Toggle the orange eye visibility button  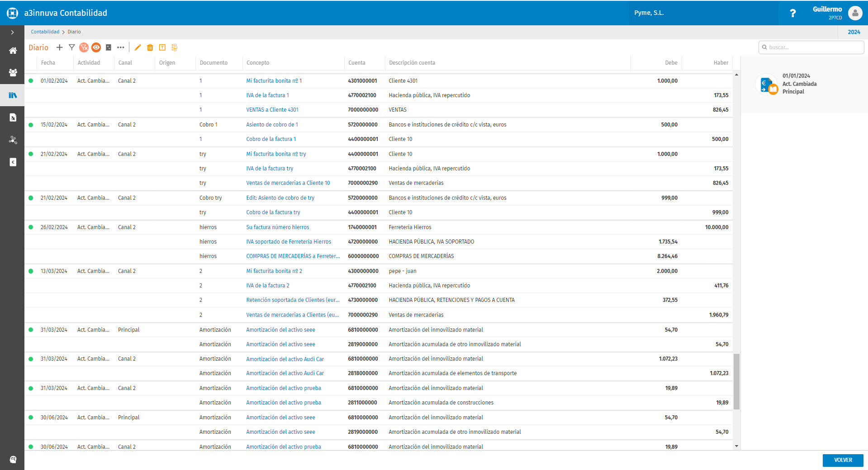[96, 47]
